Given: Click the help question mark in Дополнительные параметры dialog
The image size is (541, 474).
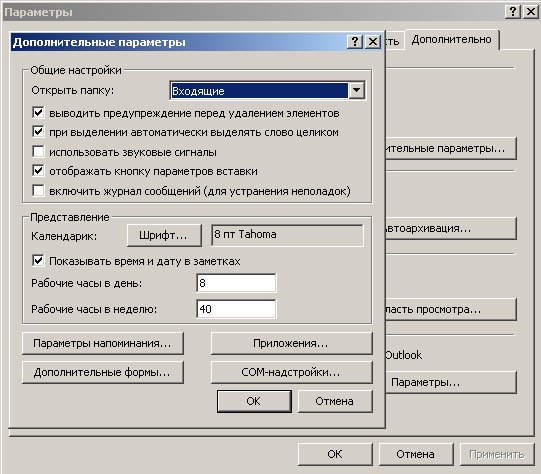Looking at the screenshot, I should [355, 42].
